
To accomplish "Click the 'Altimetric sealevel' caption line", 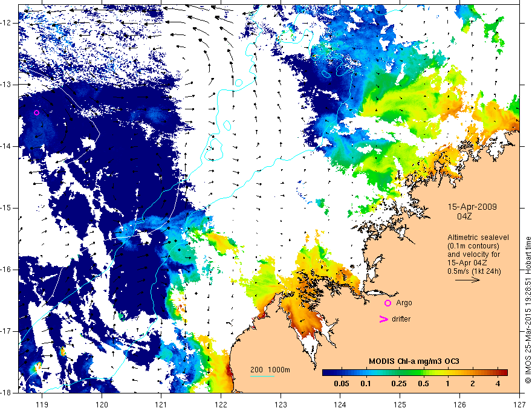I will [478, 238].
